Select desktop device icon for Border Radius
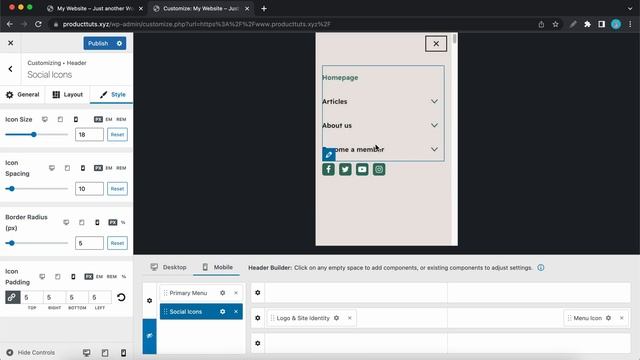Screen dimensions: 640x360 66,222
